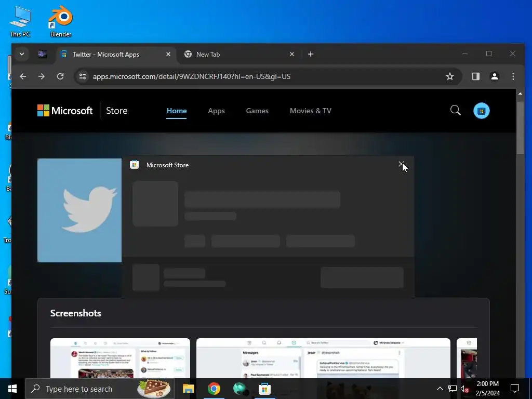Open Chrome profile avatar icon

point(495,76)
